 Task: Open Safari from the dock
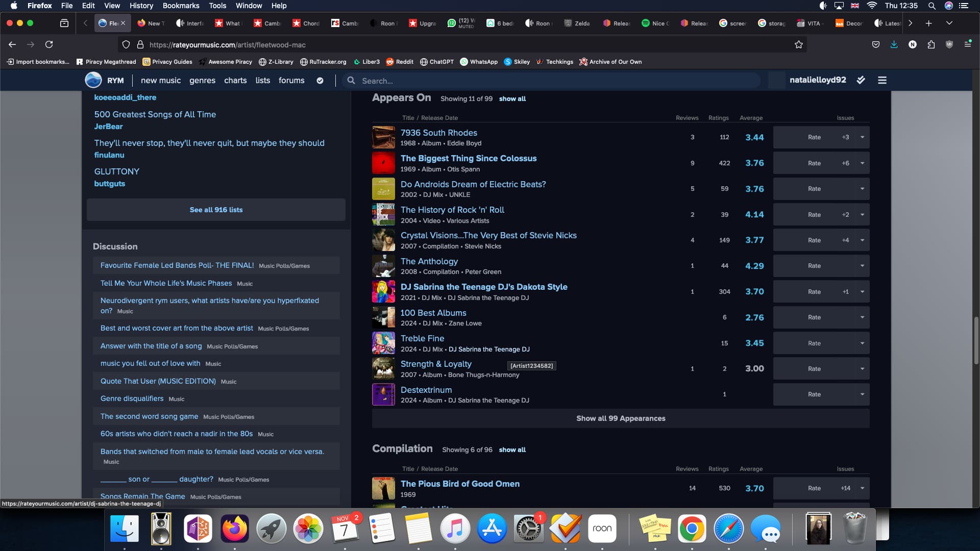[728, 529]
